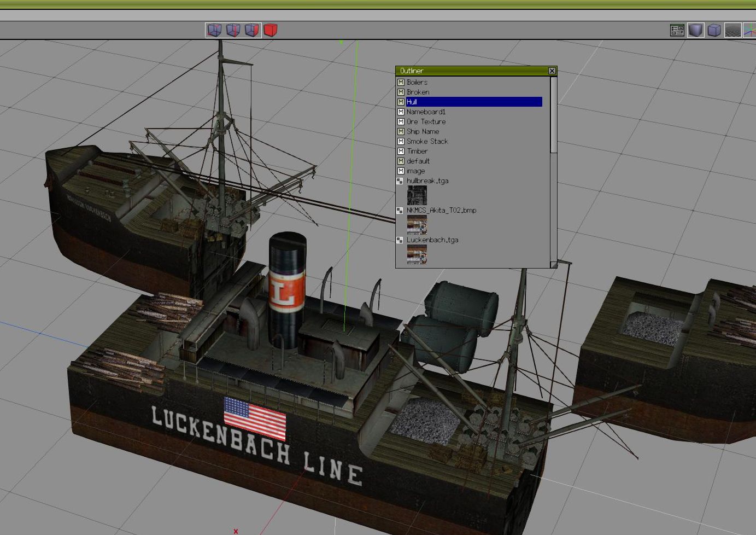Select Nameboard1 material in Outliner
The image size is (756, 535).
point(426,112)
